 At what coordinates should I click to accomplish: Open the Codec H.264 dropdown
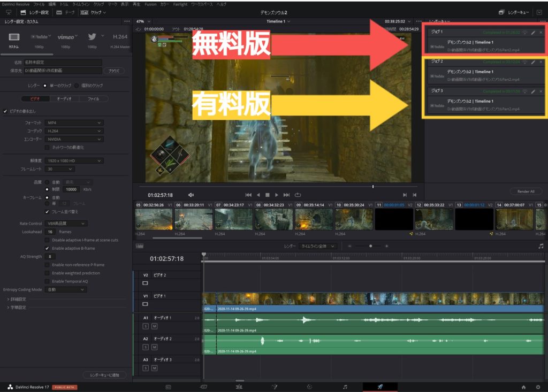tap(74, 131)
